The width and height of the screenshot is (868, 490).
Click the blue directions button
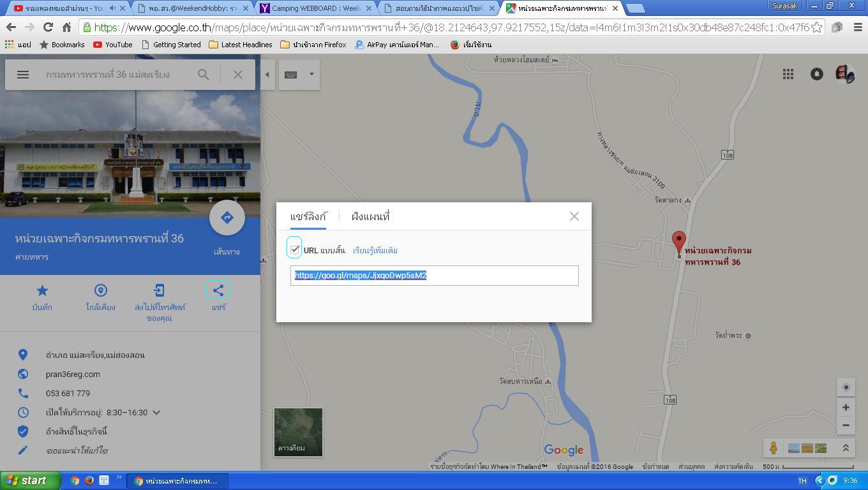tap(227, 218)
